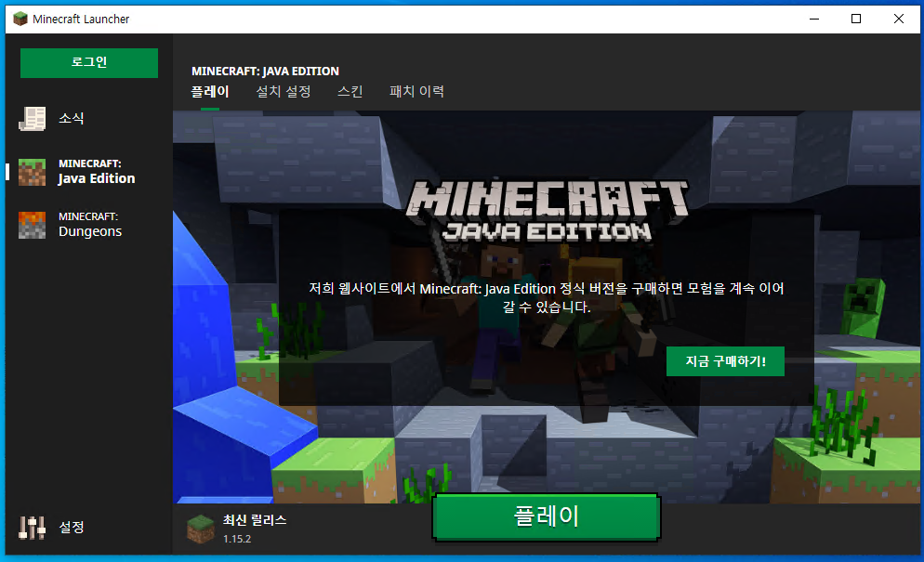The height and width of the screenshot is (562, 924).
Task: Click the Minecraft Java Edition logo banner
Action: click(x=547, y=211)
